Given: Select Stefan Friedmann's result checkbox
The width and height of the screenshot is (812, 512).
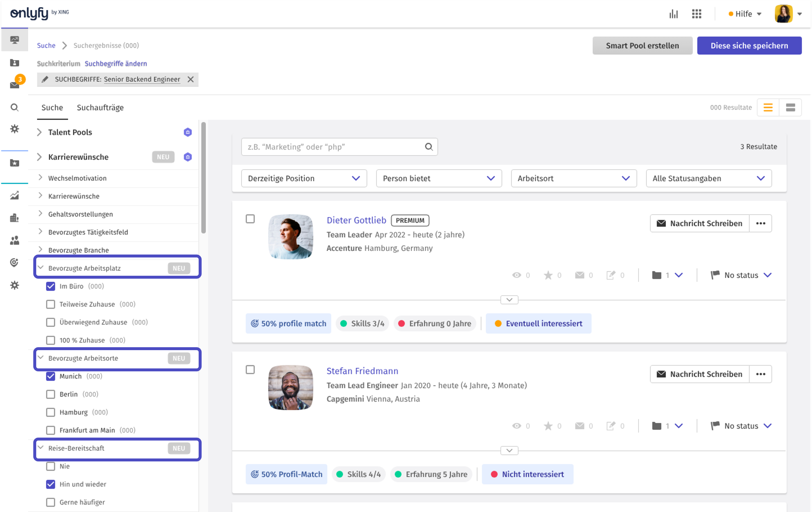Looking at the screenshot, I should coord(250,370).
